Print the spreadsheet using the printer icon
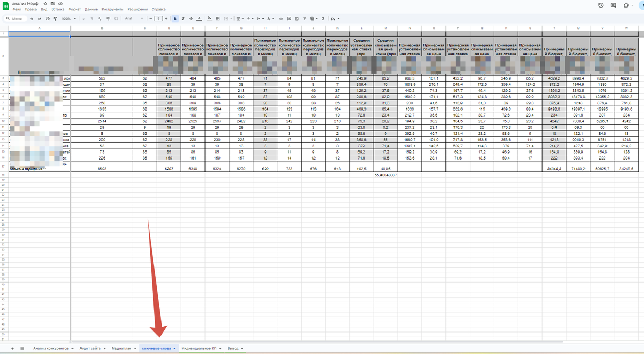Viewport: 644px width, 354px height. [48, 18]
